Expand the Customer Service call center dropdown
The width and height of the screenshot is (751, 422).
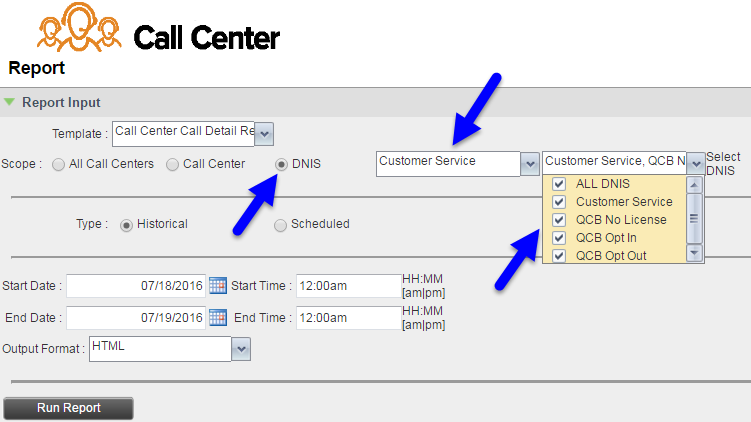pos(530,164)
